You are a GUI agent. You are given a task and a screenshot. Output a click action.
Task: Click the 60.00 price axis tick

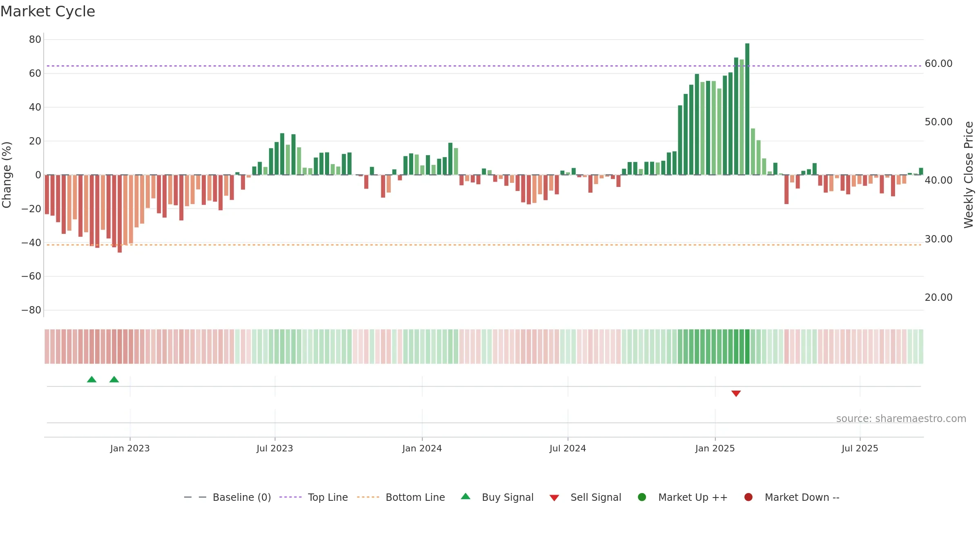tap(938, 64)
